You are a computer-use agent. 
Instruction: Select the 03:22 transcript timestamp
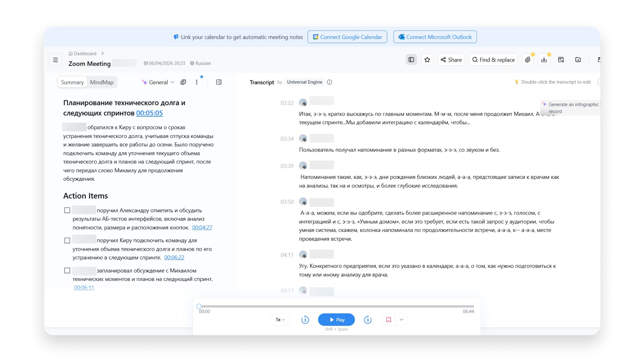287,103
